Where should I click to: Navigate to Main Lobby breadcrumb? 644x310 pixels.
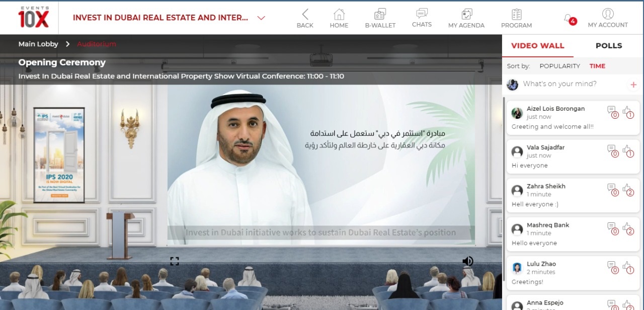pos(38,44)
